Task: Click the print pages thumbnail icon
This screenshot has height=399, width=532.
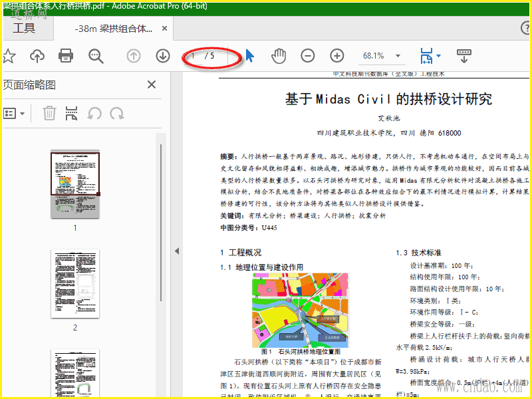Action: 71,113
